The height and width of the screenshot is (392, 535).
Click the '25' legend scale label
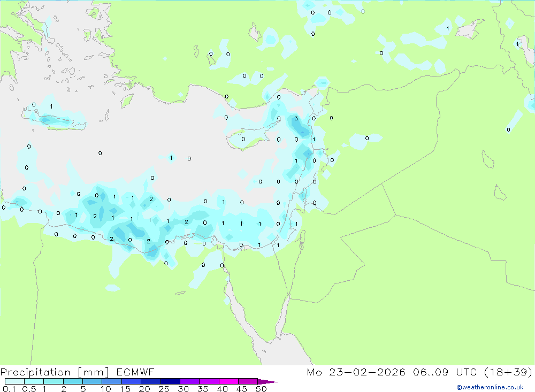(164, 389)
